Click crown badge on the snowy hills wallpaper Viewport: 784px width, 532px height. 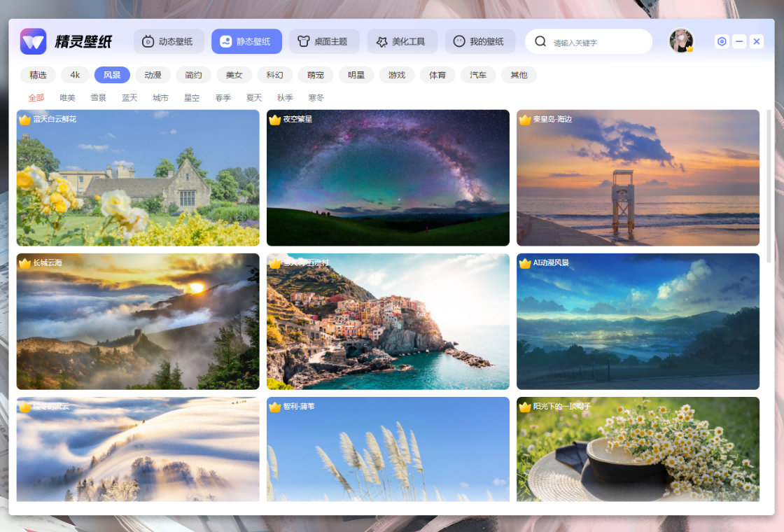[x=24, y=407]
